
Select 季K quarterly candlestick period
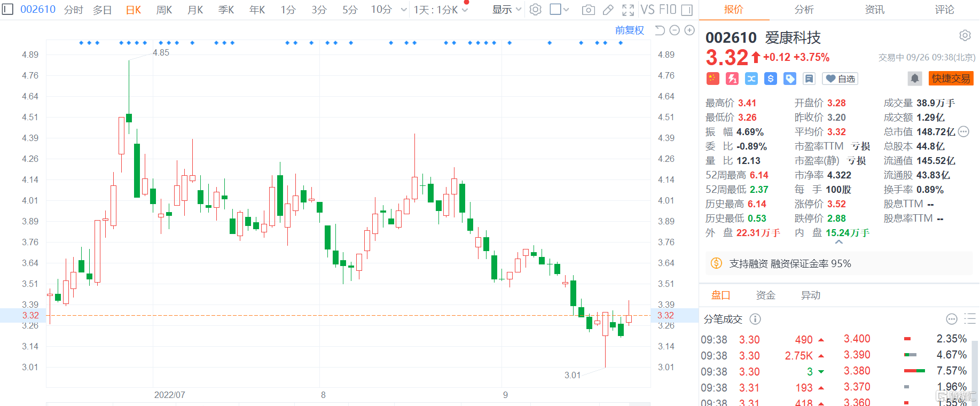click(226, 10)
